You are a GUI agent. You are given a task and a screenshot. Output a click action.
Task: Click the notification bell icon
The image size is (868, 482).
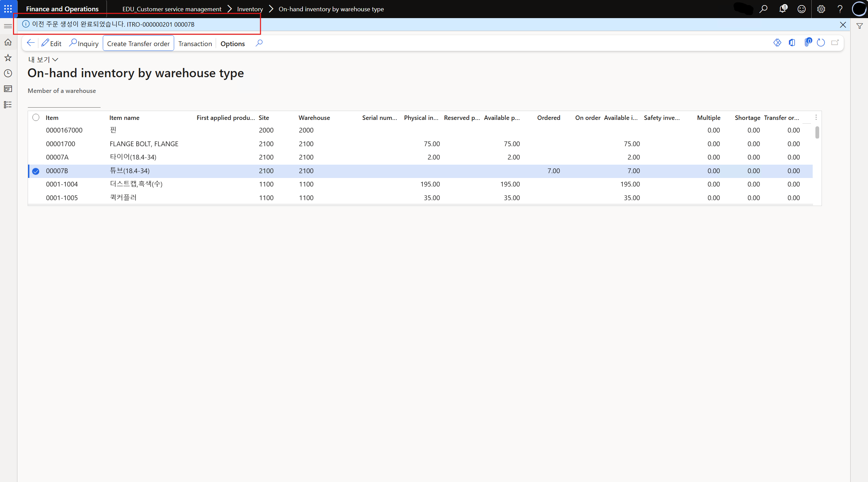783,9
